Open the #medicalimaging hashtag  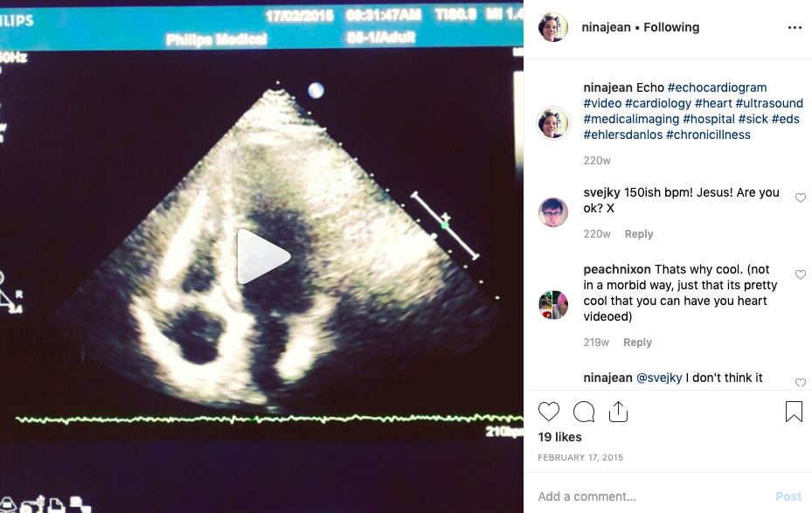tap(631, 119)
